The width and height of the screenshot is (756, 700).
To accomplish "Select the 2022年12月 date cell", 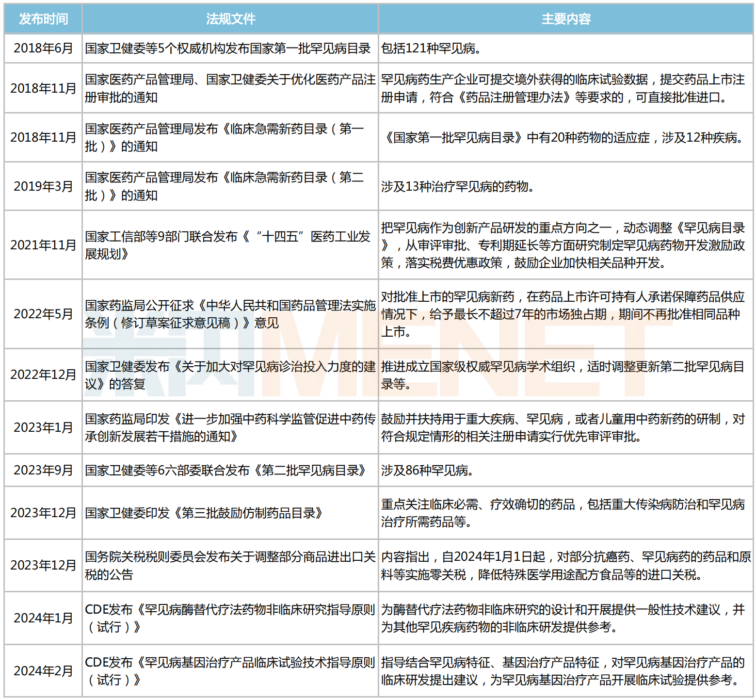I will [43, 375].
